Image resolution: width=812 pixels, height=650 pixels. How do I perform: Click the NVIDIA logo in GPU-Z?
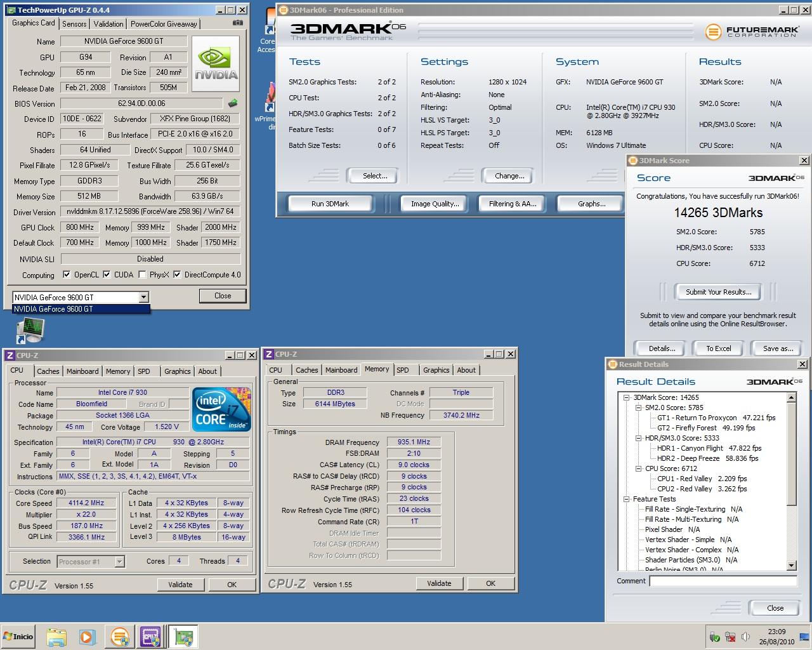(x=216, y=65)
